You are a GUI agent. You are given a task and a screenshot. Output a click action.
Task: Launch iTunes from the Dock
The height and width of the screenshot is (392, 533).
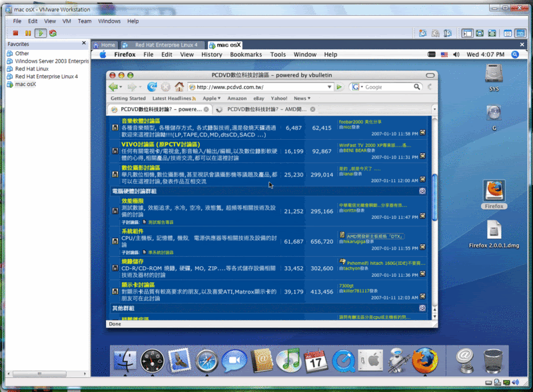[x=289, y=360]
